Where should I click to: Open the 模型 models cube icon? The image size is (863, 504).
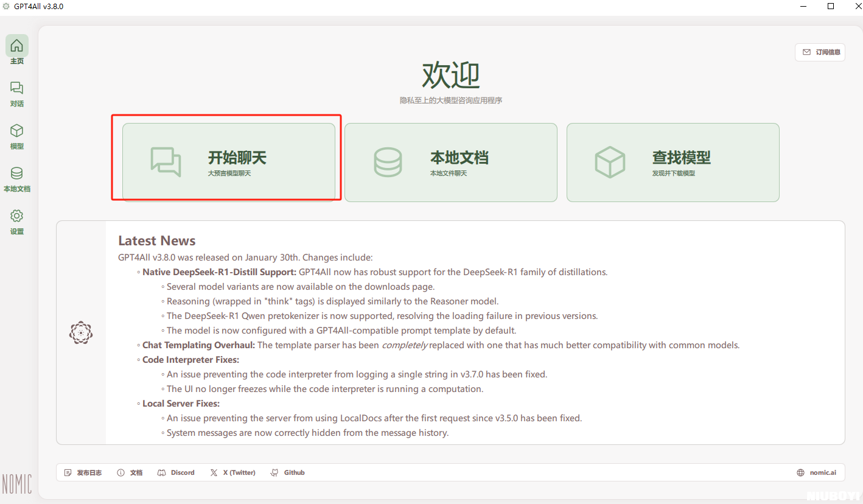coord(17,131)
